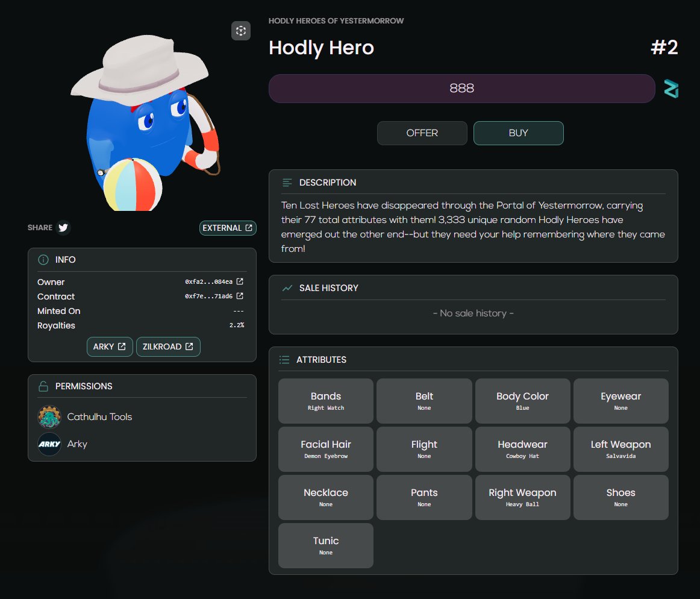The image size is (700, 599).
Task: Click the Minted On label
Action: [x=59, y=311]
